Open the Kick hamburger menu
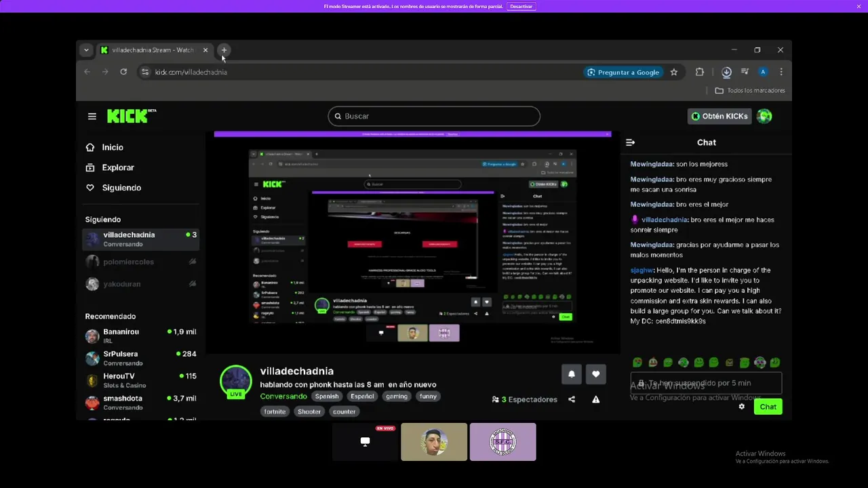This screenshot has width=868, height=488. click(92, 116)
